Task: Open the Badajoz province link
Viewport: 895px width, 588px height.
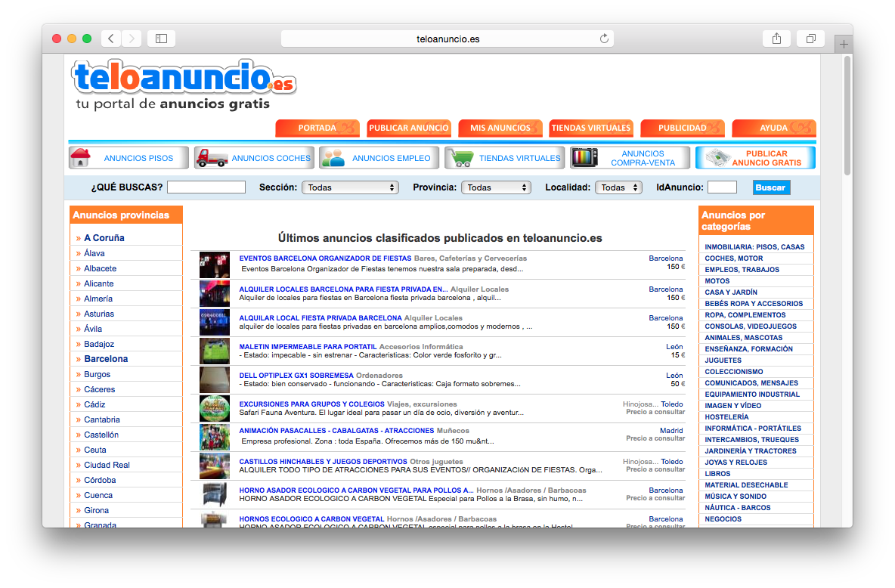Action: pos(99,344)
